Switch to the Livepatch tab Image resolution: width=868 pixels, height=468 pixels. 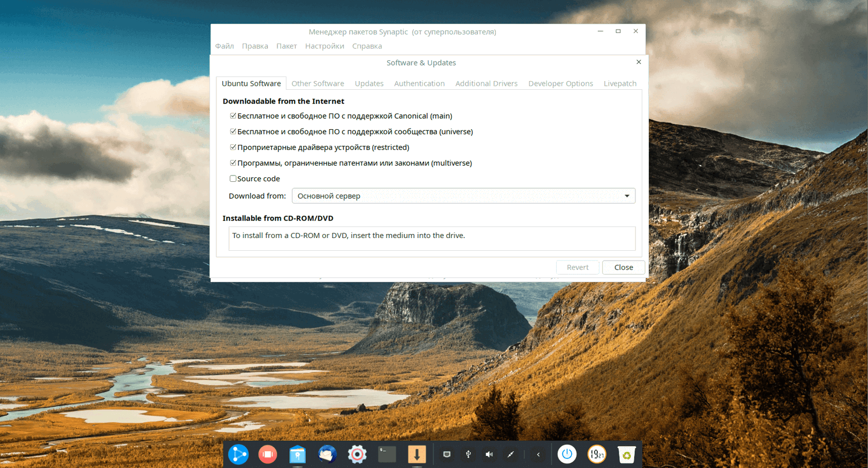coord(620,83)
